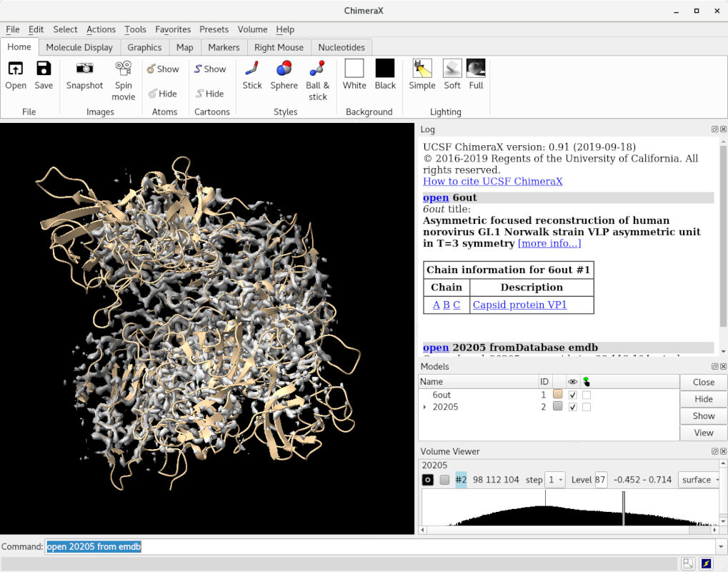Image resolution: width=728 pixels, height=572 pixels.
Task: Set Full lighting
Action: 476,69
